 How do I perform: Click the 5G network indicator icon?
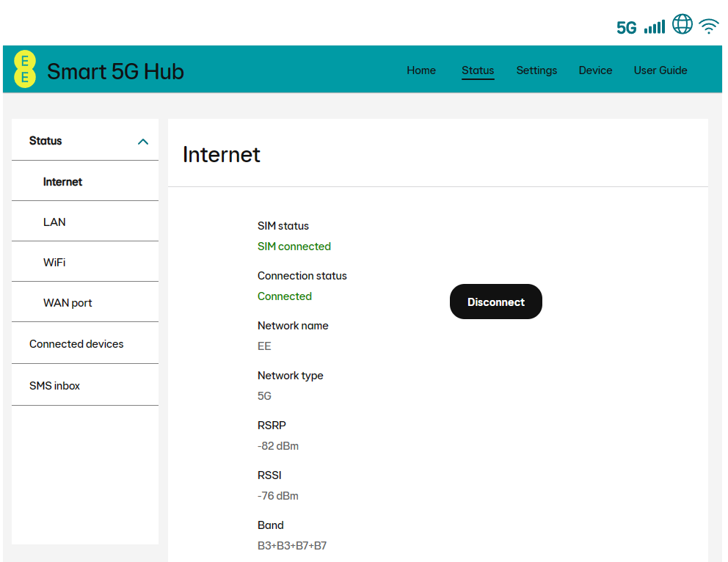pyautogui.click(x=626, y=28)
